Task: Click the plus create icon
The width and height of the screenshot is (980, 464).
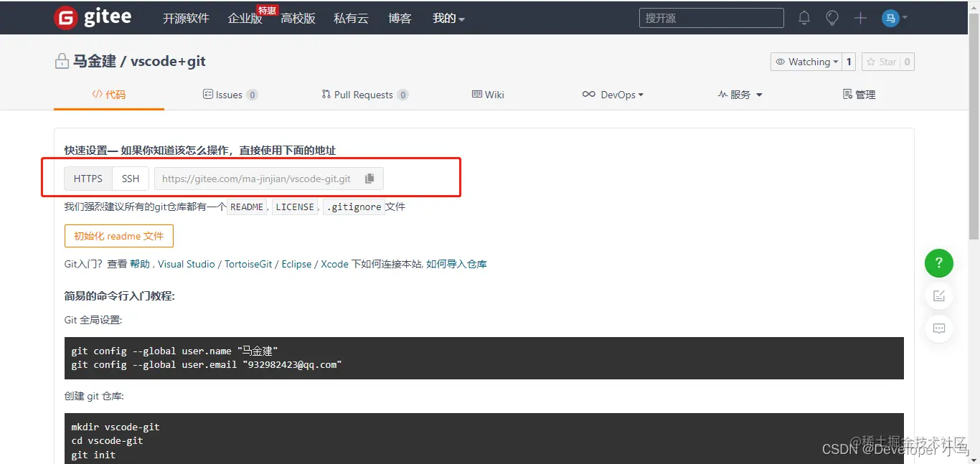Action: pos(860,18)
